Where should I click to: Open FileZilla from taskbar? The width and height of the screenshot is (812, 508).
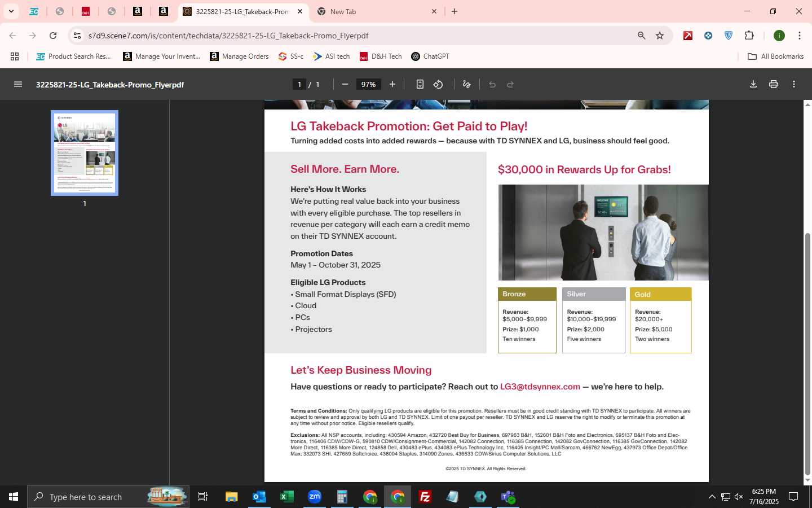coord(425,497)
